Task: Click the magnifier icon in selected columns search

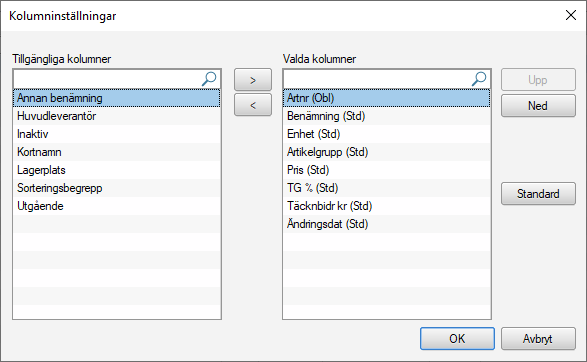Action: point(479,79)
